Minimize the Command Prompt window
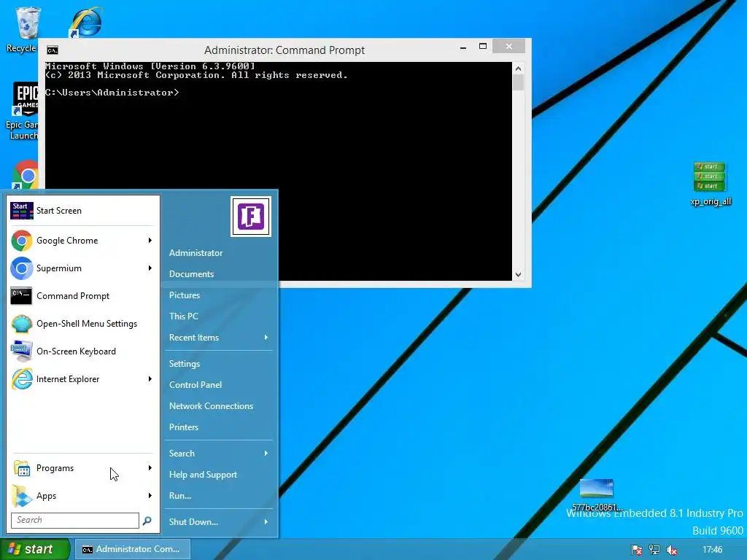The height and width of the screenshot is (560, 747). tap(463, 47)
